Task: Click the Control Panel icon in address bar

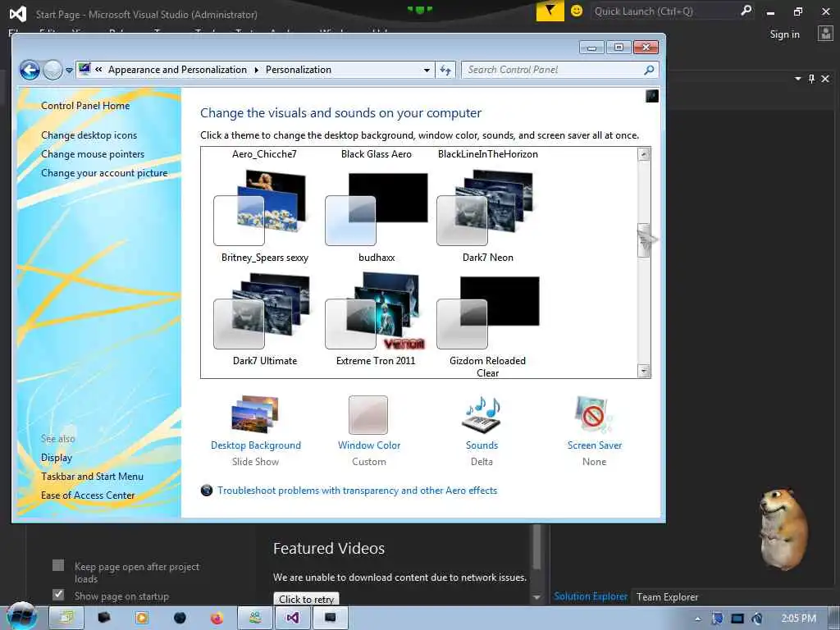Action: [84, 69]
